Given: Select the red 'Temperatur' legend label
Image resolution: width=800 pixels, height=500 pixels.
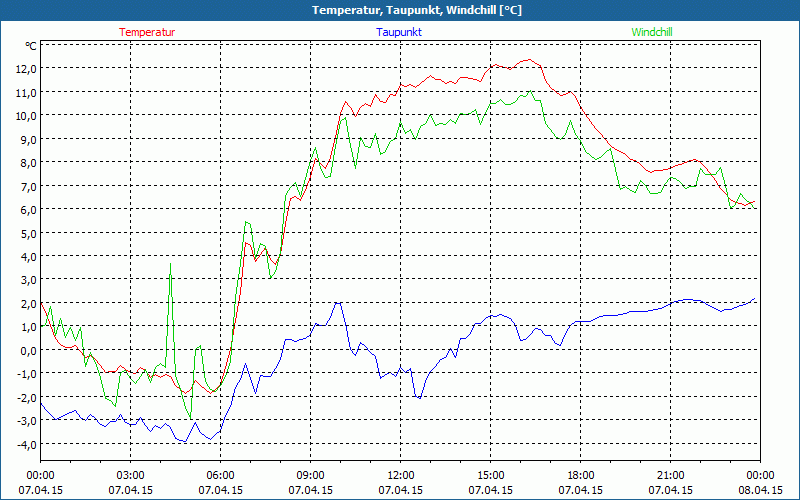Looking at the screenshot, I should [147, 32].
